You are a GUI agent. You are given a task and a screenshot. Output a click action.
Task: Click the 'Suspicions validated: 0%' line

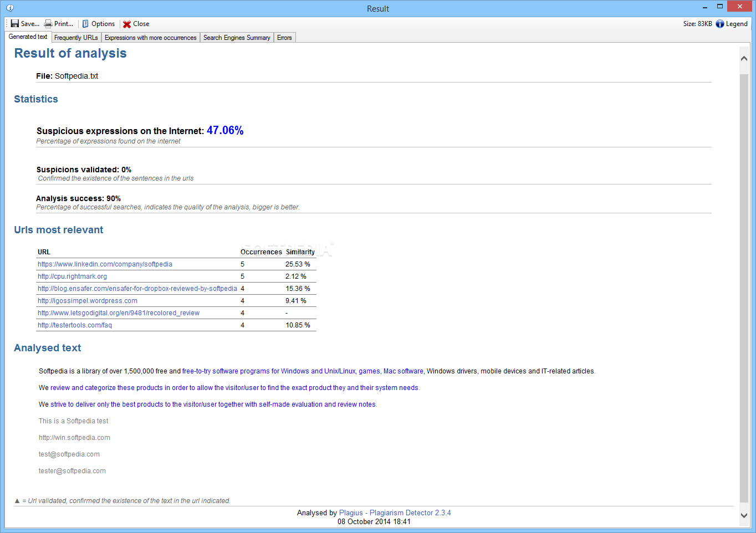click(x=84, y=170)
